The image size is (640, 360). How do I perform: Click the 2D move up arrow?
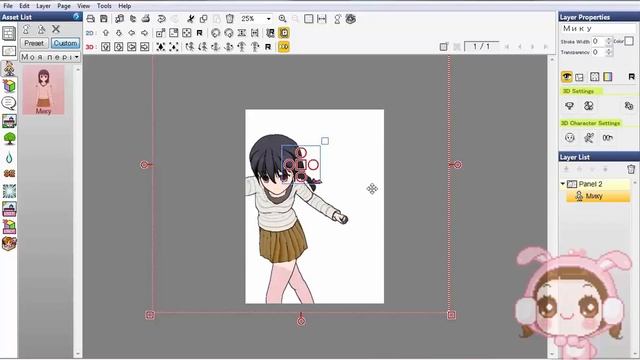pyautogui.click(x=106, y=33)
